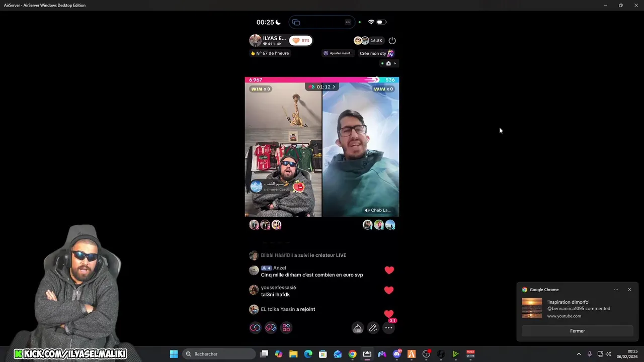Image resolution: width=644 pixels, height=362 pixels.
Task: Tap the host's left battle video
Action: (x=283, y=150)
